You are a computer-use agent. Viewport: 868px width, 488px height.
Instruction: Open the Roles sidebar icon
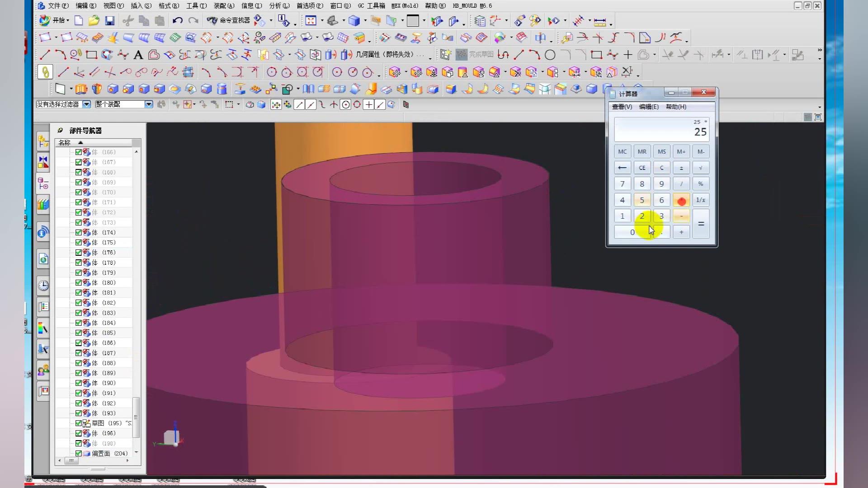[43, 371]
